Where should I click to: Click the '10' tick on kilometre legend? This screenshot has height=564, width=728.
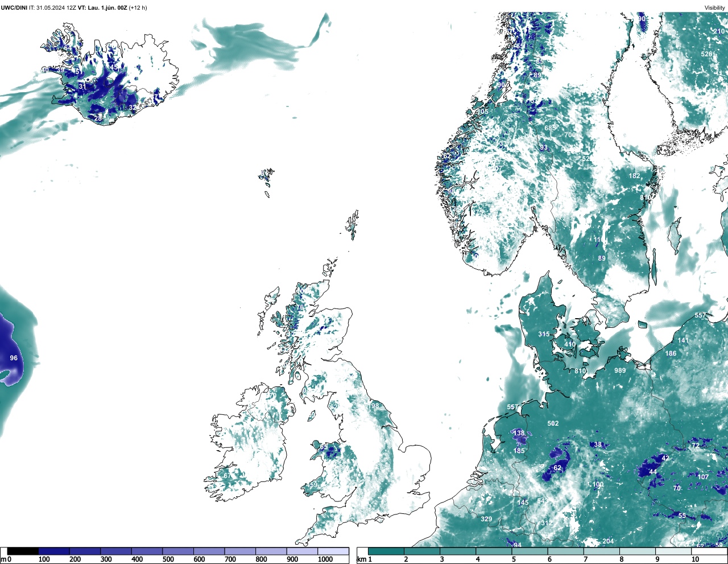pyautogui.click(x=695, y=559)
